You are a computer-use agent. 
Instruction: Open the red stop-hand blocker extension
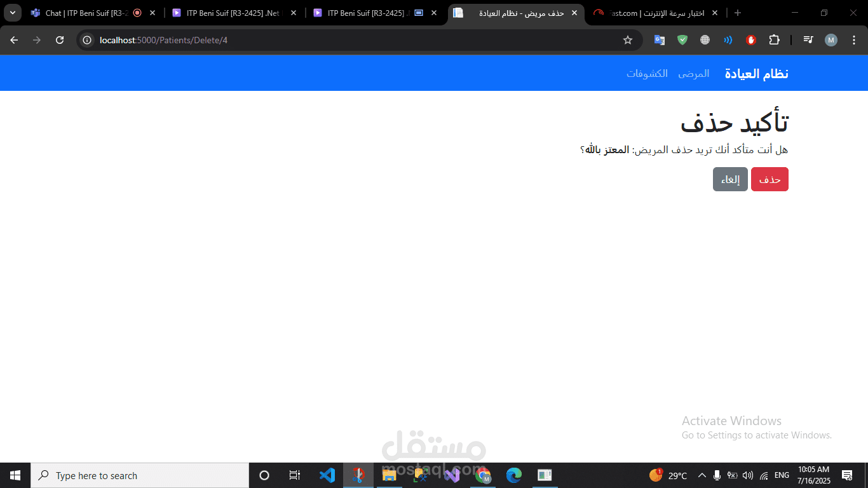(x=751, y=40)
